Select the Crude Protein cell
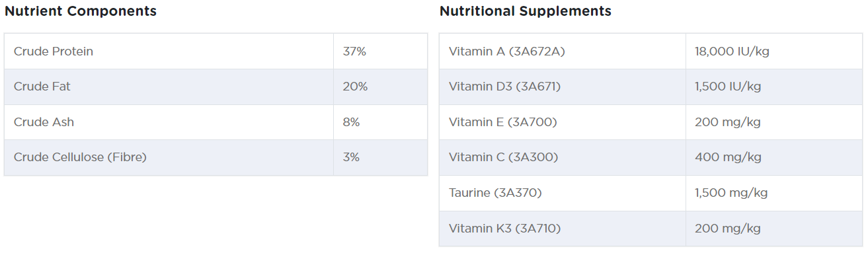Viewport: 868px width, 255px height. pos(169,52)
